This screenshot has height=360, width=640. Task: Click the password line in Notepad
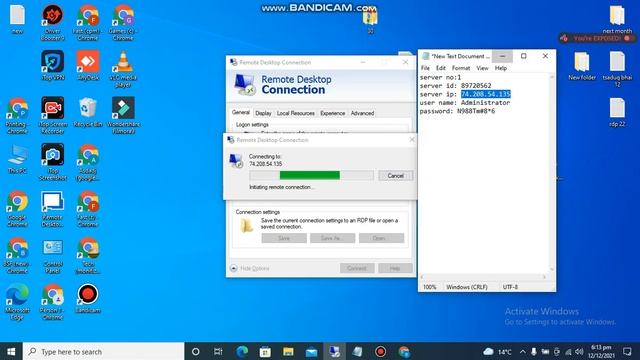coord(457,111)
